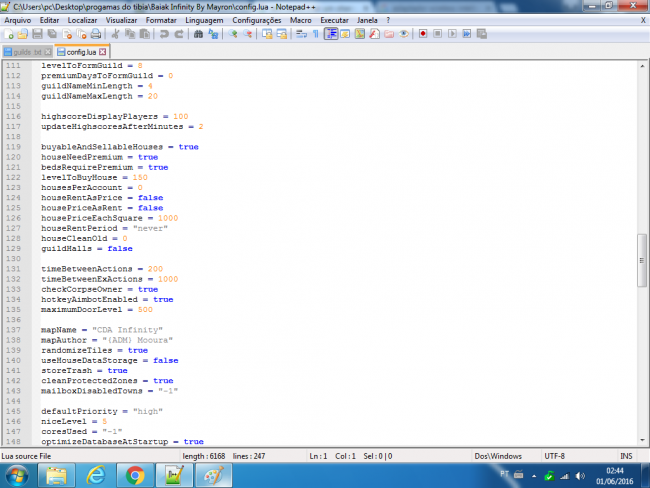Toggle the Function List icon
Viewport: 650px width, 488px height.
pyautogui.click(x=374, y=34)
